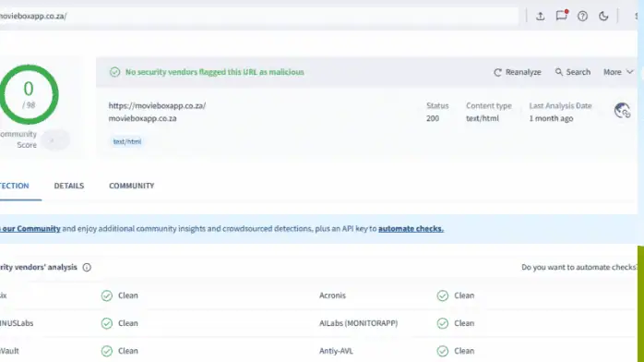Click the Last Analysis Date value
644x362 pixels.
(551, 118)
